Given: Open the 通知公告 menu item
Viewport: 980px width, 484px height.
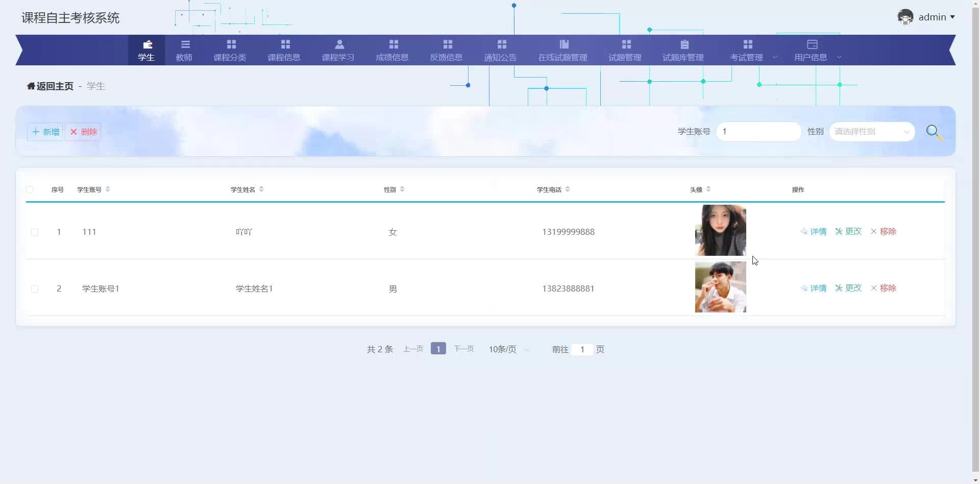Looking at the screenshot, I should [500, 50].
